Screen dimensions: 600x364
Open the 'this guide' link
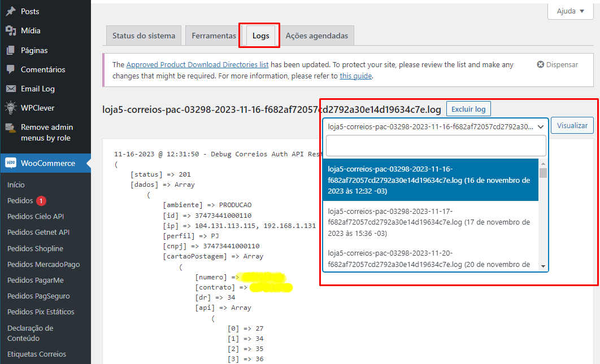(356, 76)
